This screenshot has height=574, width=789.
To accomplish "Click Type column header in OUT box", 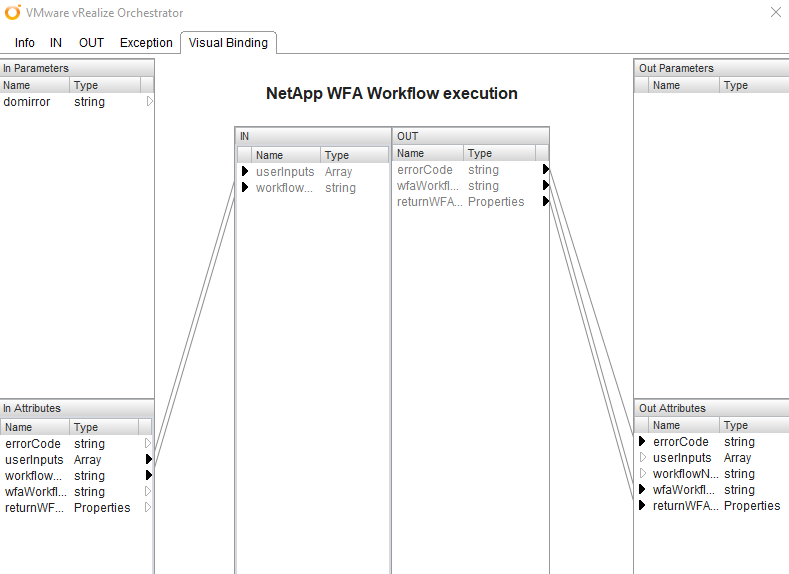I will tap(500, 153).
